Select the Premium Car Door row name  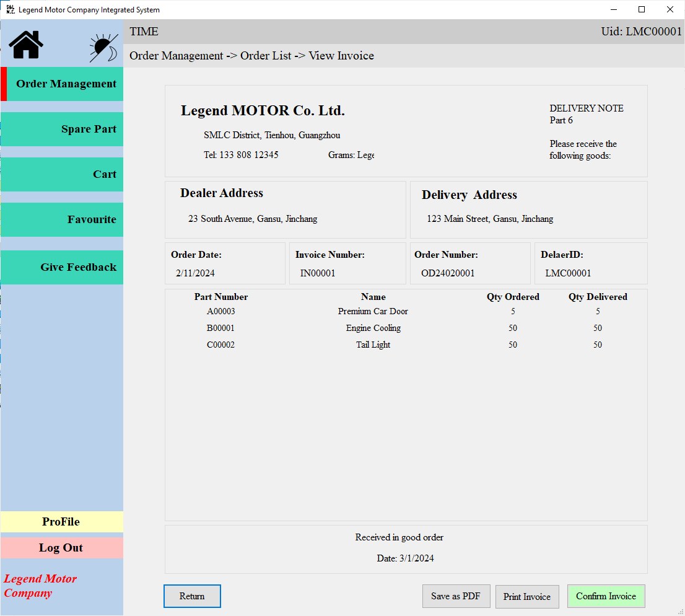373,312
